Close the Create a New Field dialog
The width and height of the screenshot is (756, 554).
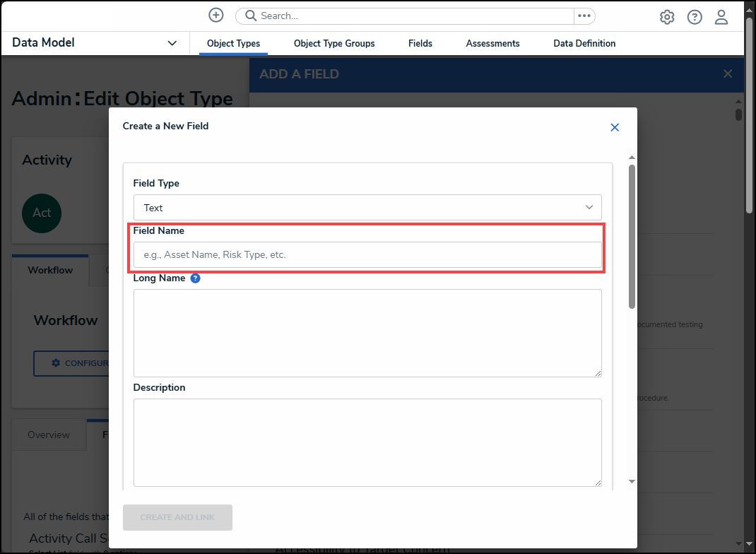pyautogui.click(x=615, y=127)
